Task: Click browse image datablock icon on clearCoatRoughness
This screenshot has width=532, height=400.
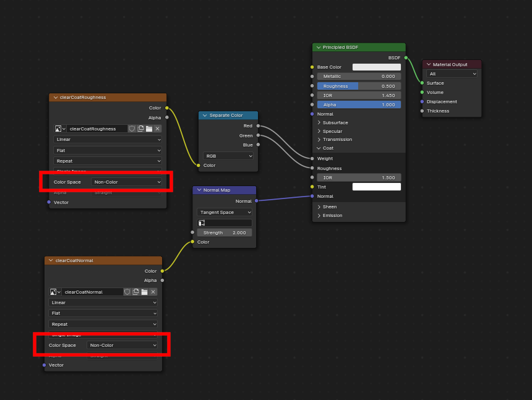Action: pyautogui.click(x=58, y=128)
